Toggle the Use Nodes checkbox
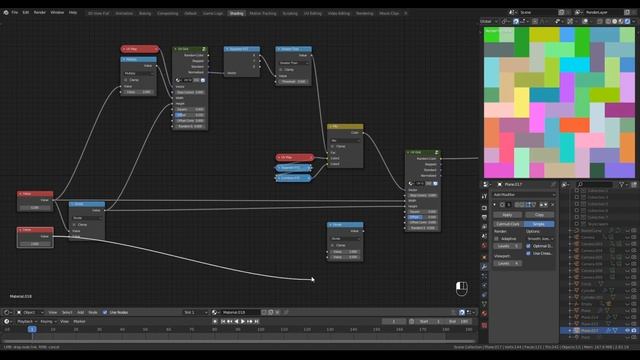 click(x=105, y=312)
